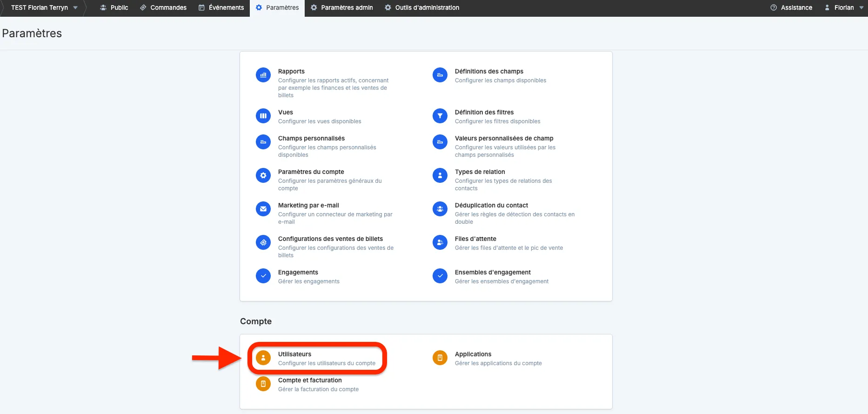
Task: Open the Déduplication du contact link
Action: point(491,205)
